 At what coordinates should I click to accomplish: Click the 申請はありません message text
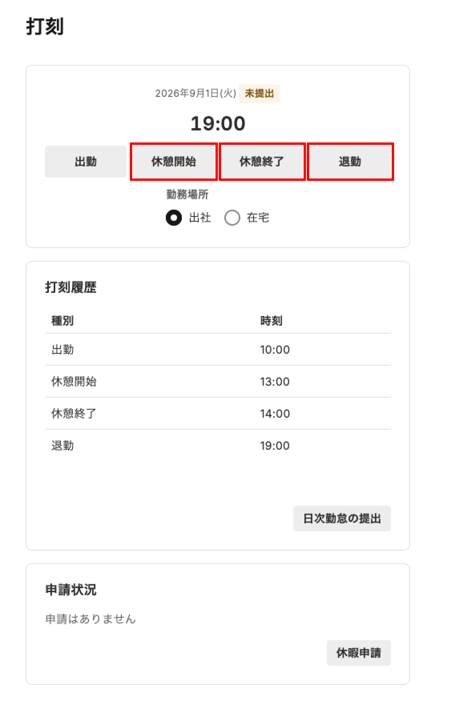90,619
